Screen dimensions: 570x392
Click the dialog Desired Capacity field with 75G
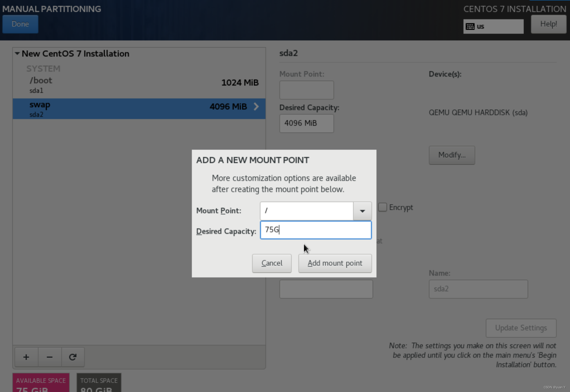pyautogui.click(x=315, y=230)
